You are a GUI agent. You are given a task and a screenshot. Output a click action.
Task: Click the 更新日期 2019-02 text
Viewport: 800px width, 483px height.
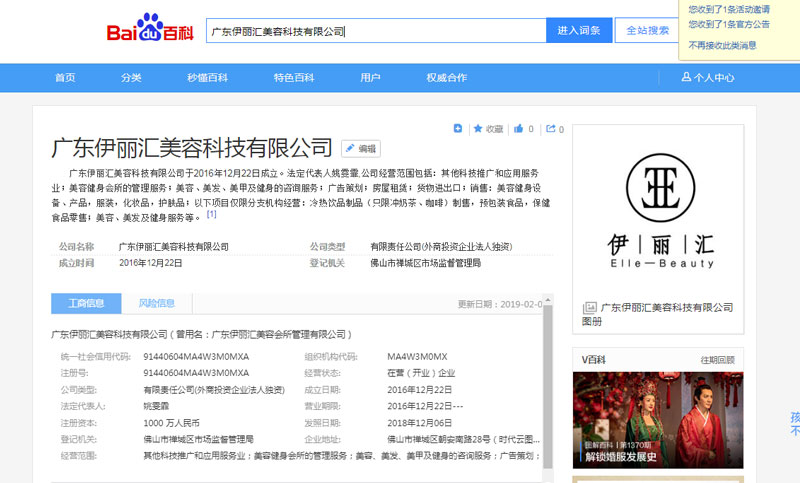(500, 304)
